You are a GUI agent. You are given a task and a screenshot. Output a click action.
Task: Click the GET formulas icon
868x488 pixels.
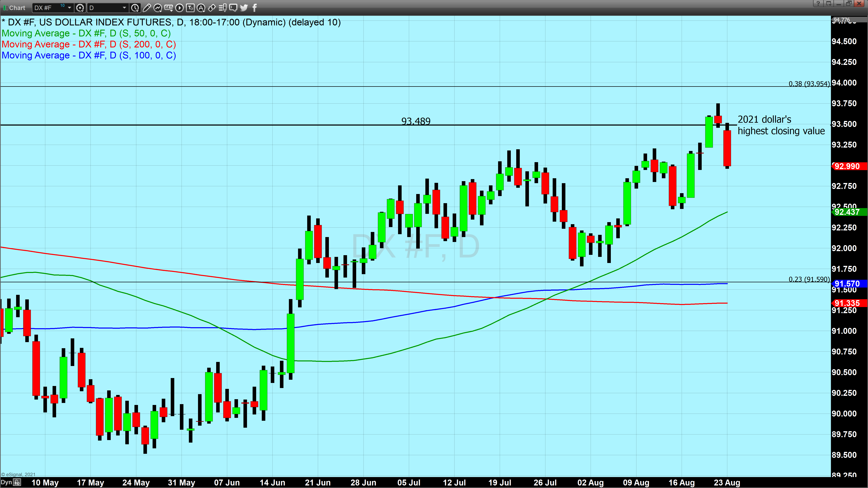click(169, 7)
